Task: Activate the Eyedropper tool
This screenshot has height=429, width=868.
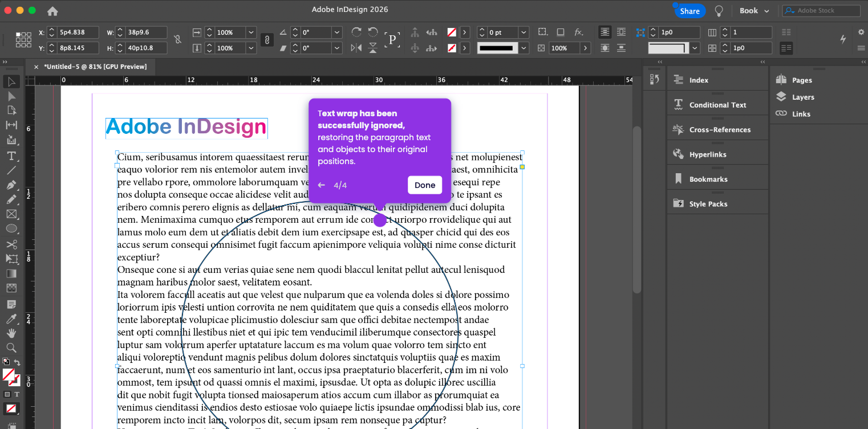Action: [x=11, y=318]
